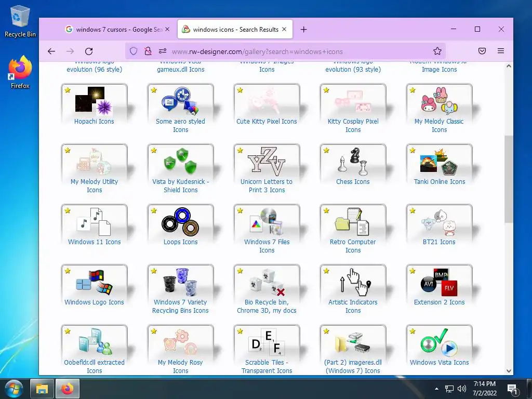The width and height of the screenshot is (532, 399).
Task: Click the Firefox taskbar button
Action: (x=67, y=389)
